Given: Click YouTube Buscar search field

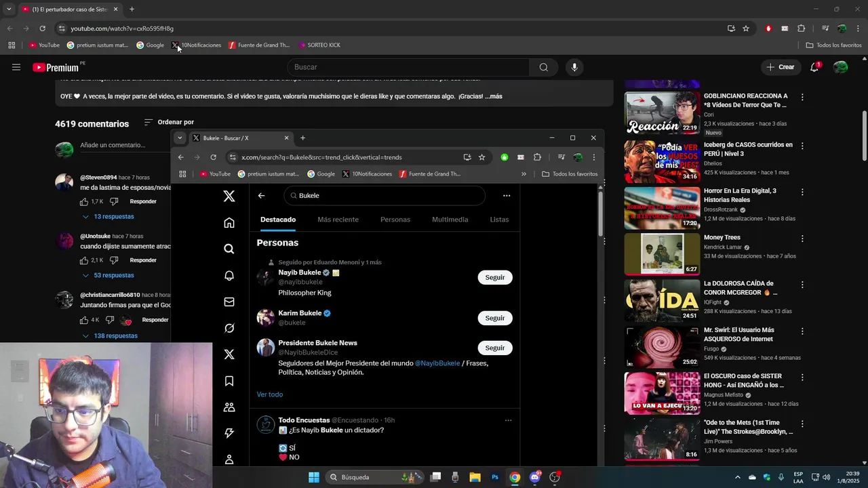Looking at the screenshot, I should (x=408, y=67).
